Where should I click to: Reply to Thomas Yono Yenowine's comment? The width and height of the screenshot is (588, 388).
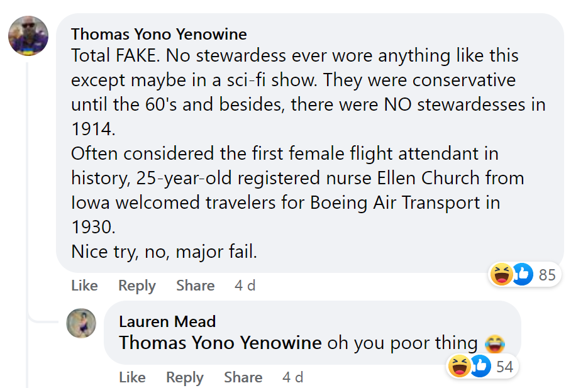click(136, 285)
